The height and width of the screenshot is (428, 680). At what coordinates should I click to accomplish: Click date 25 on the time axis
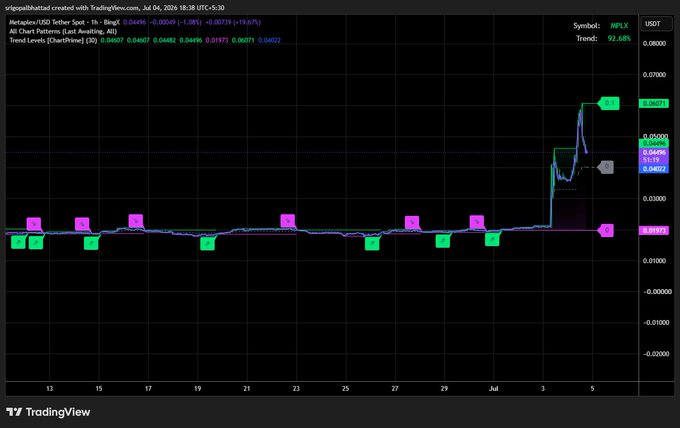pyautogui.click(x=346, y=389)
